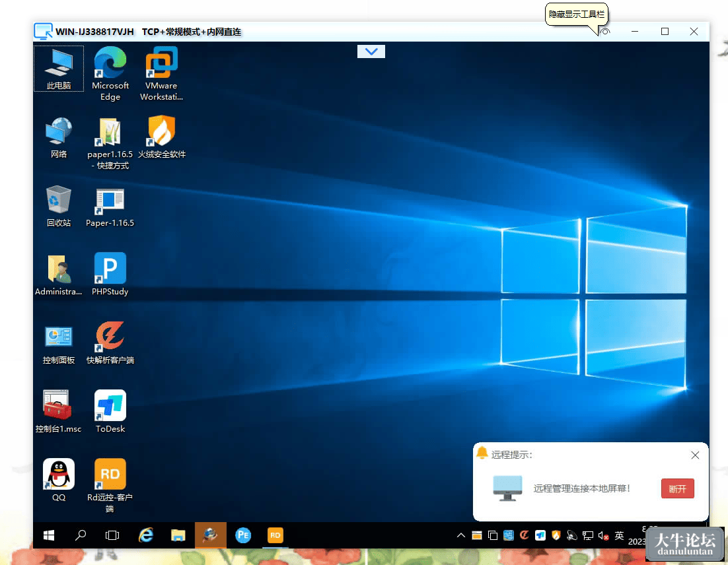Open File Explorer from the taskbar
The width and height of the screenshot is (728, 565).
pyautogui.click(x=178, y=535)
